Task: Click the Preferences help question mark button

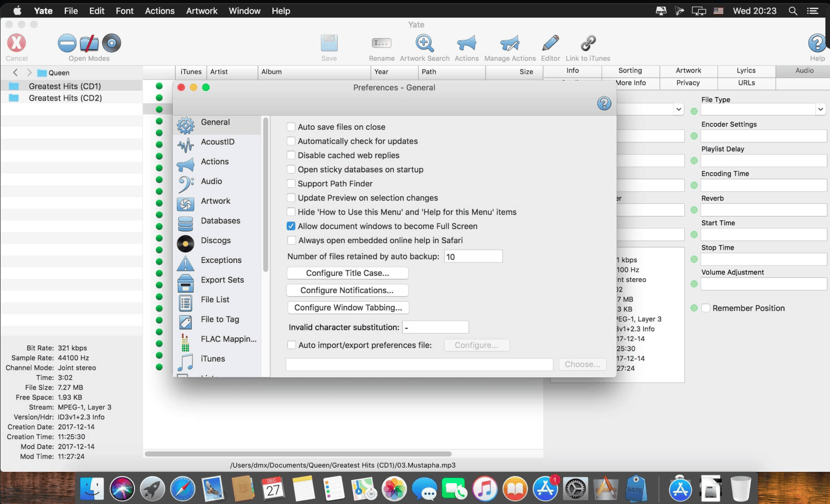Action: [x=604, y=104]
